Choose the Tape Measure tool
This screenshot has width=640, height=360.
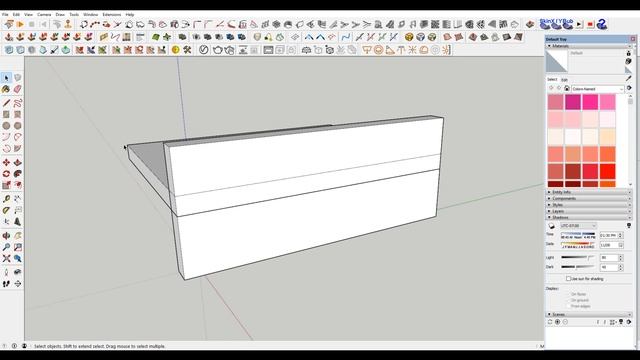tap(6, 199)
